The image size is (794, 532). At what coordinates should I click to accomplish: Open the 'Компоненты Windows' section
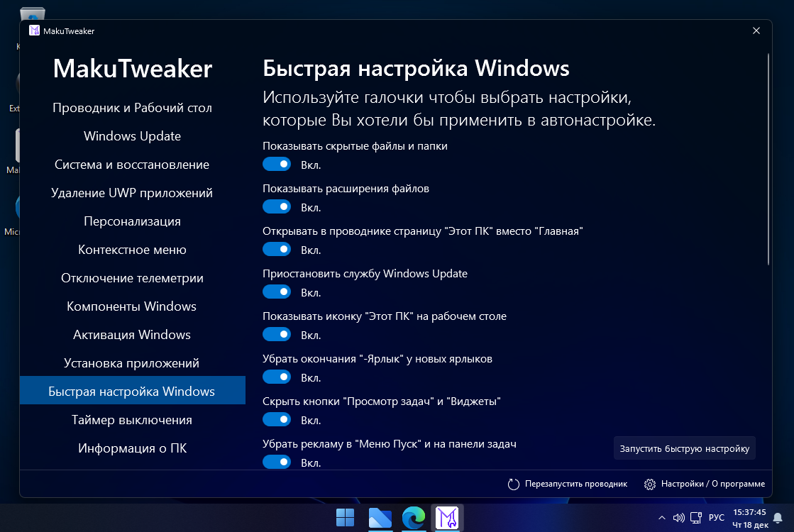(132, 306)
